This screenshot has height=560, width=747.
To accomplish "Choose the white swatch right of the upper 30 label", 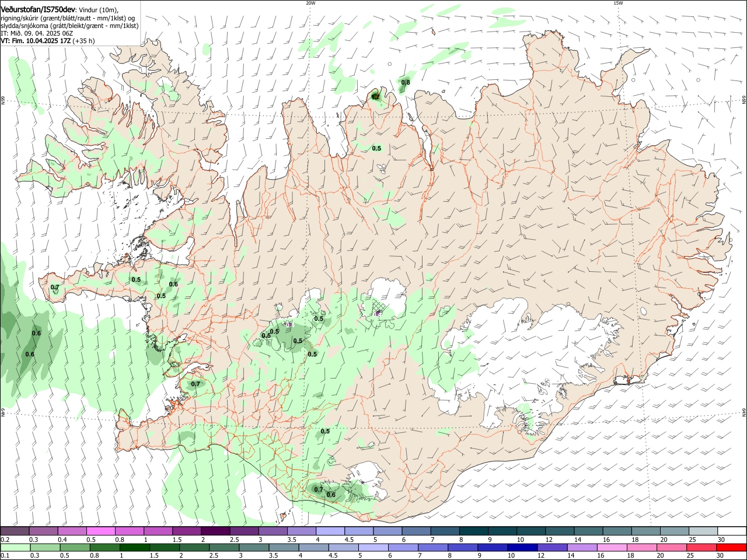I will 732,531.
